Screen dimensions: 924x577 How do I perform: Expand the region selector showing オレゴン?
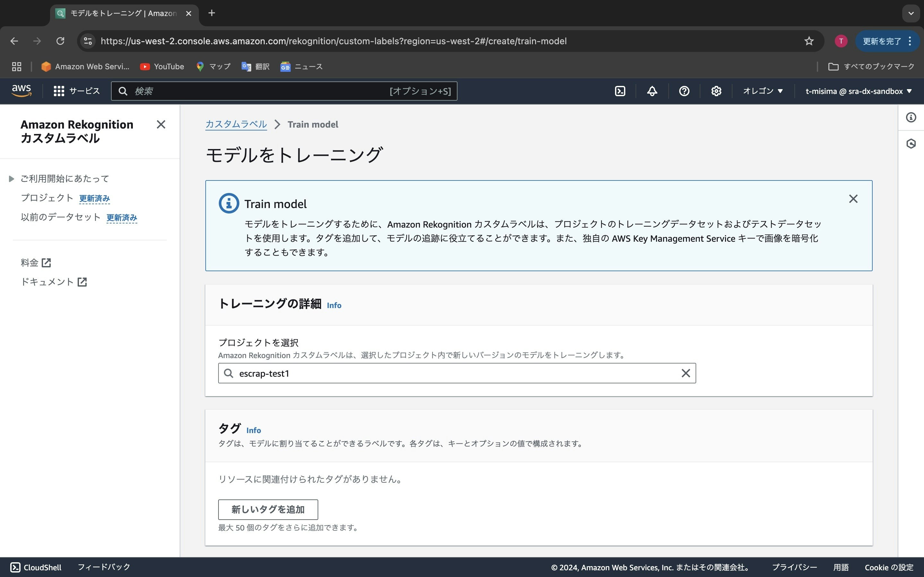pyautogui.click(x=763, y=91)
